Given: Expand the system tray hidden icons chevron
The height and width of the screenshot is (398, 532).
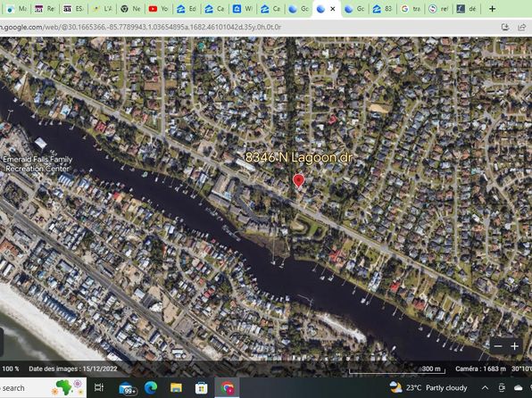Looking at the screenshot, I should pyautogui.click(x=486, y=387).
